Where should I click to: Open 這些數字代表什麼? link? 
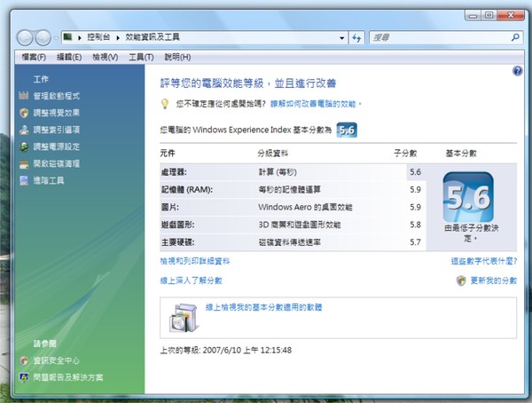[x=484, y=261]
